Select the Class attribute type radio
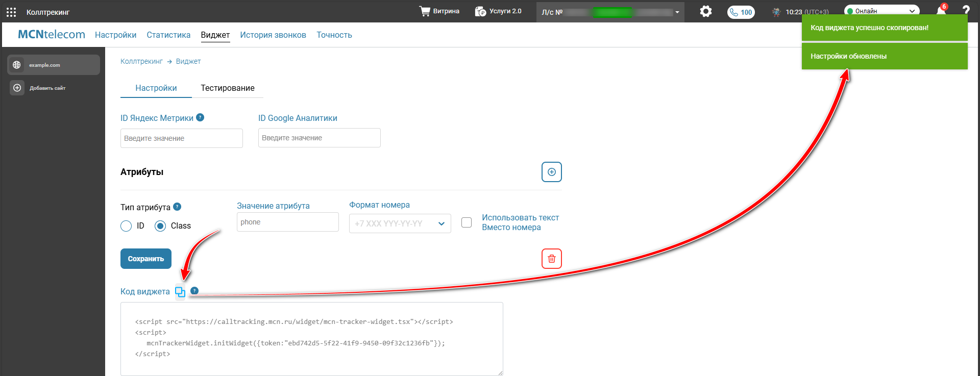Viewport: 980px width, 376px height. click(160, 226)
